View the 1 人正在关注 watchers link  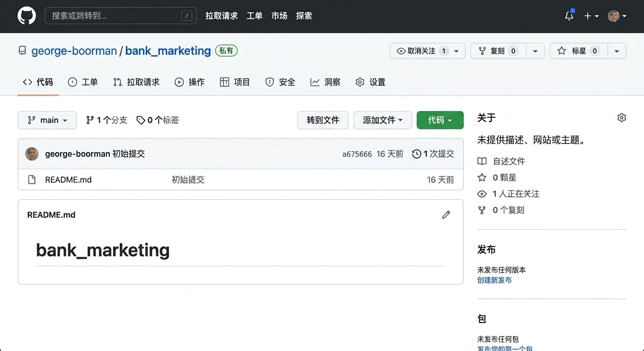pos(508,194)
